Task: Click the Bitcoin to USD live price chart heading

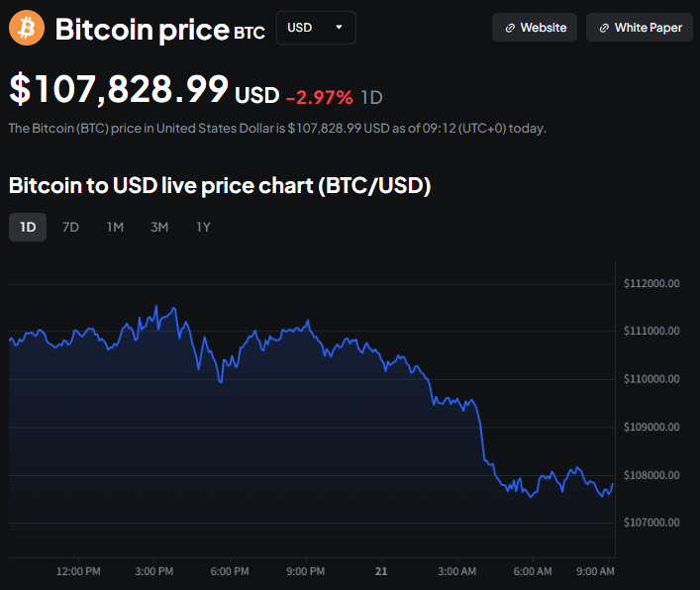Action: pyautogui.click(x=219, y=185)
